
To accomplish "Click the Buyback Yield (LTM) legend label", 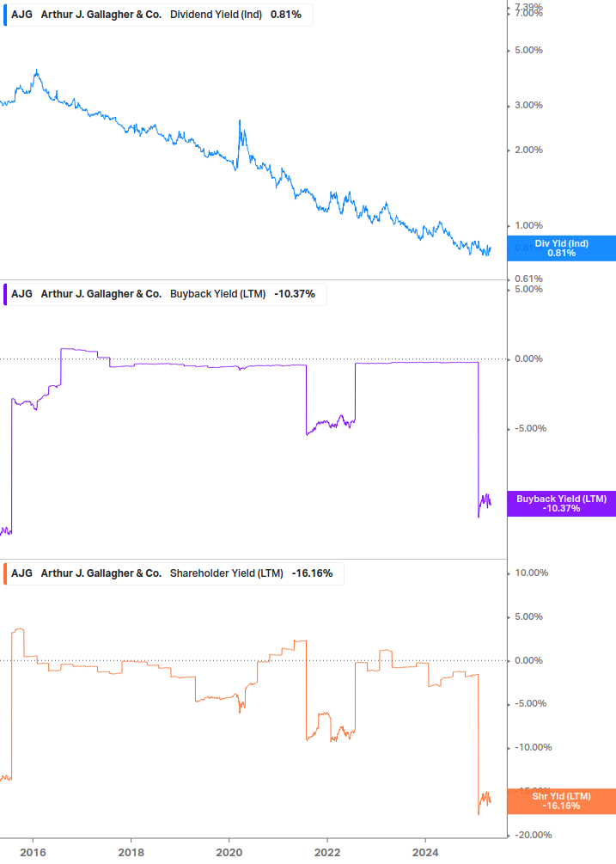I will point(217,294).
